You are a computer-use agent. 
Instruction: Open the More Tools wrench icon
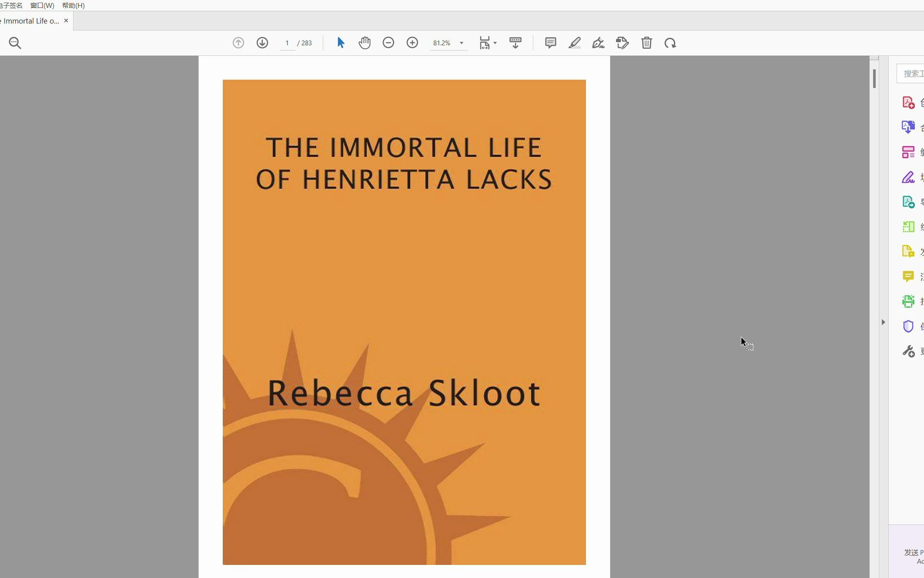coord(908,351)
